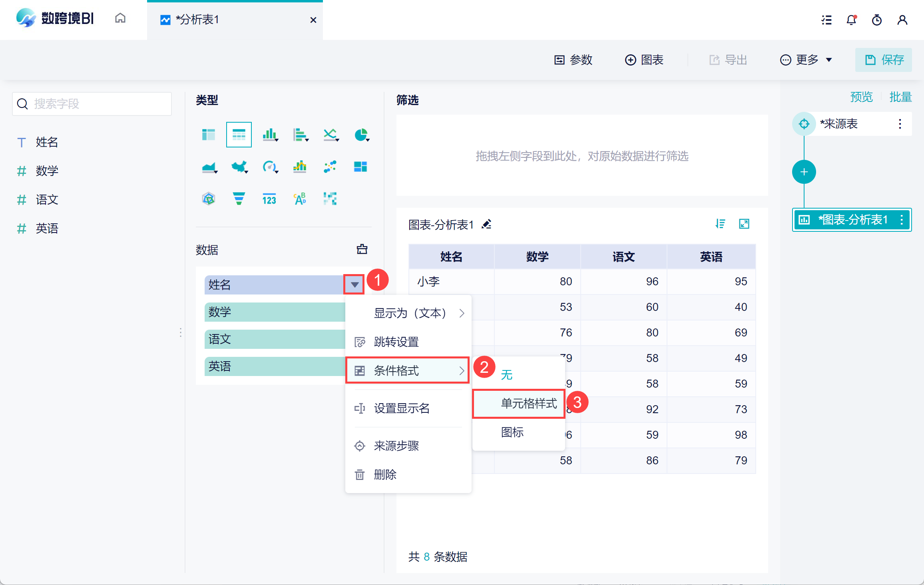Click the 预览 link
The width and height of the screenshot is (924, 585).
coord(861,97)
